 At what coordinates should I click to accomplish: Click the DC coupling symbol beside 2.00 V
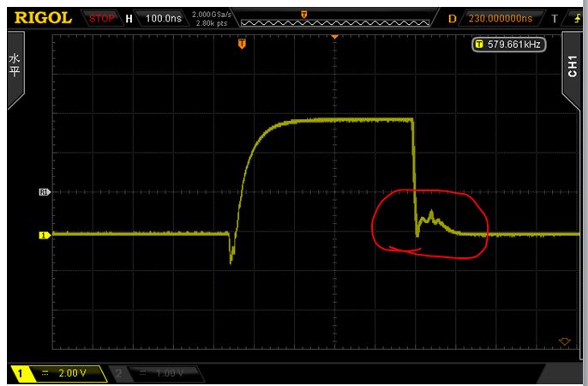point(45,373)
